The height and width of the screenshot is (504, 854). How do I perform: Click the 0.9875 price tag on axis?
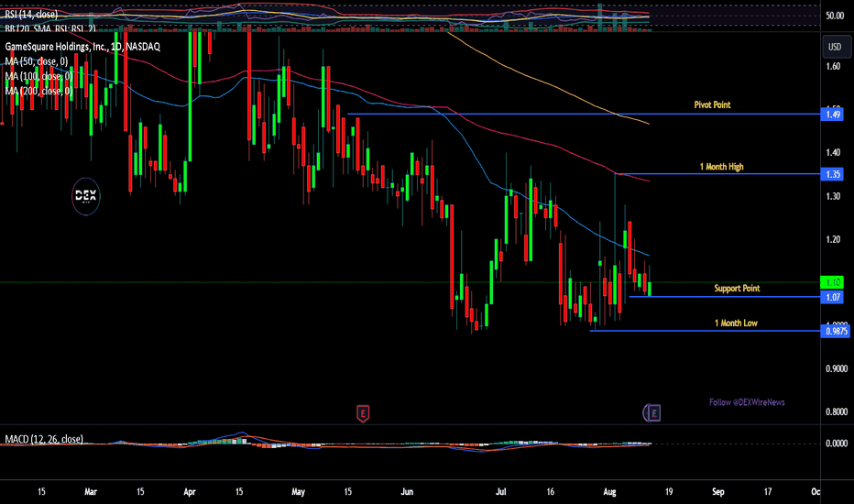coord(836,332)
